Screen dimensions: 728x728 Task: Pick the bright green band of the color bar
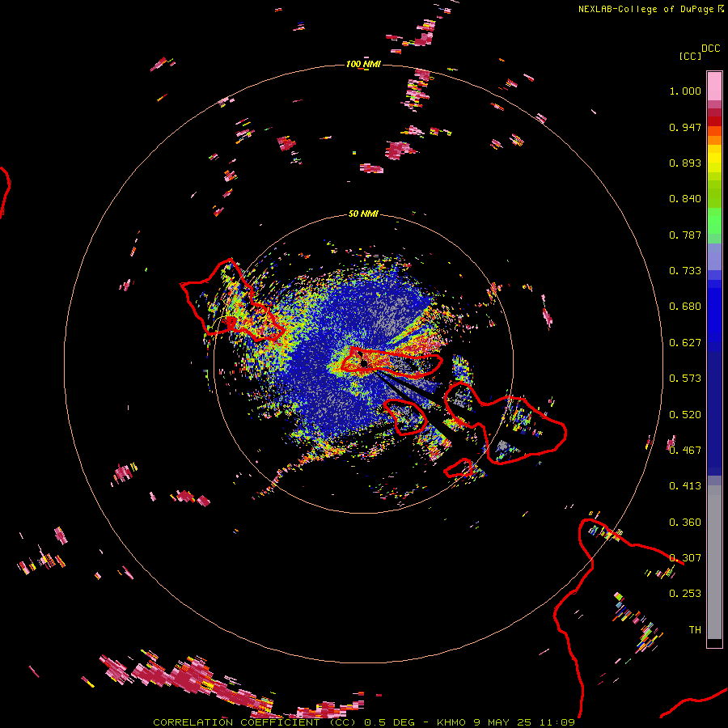click(x=714, y=221)
